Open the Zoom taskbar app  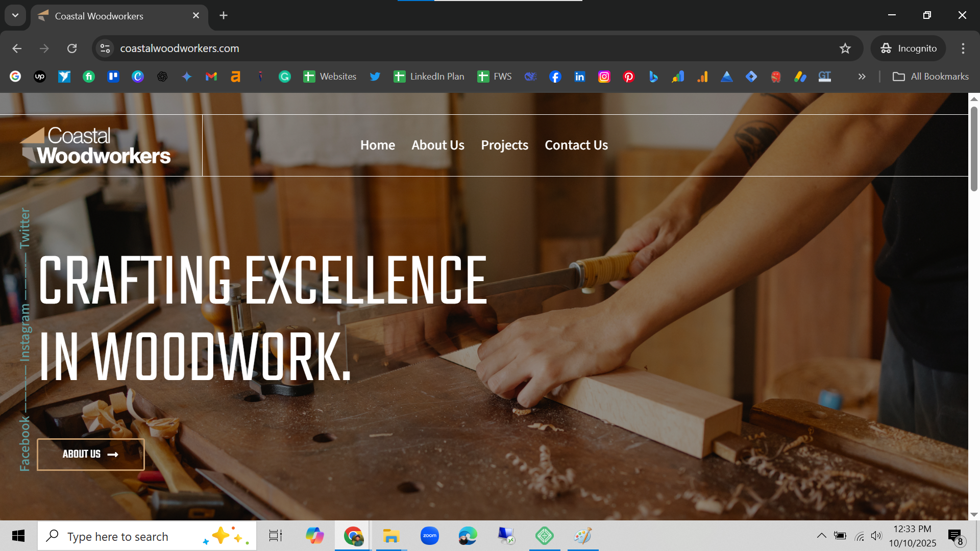430,536
